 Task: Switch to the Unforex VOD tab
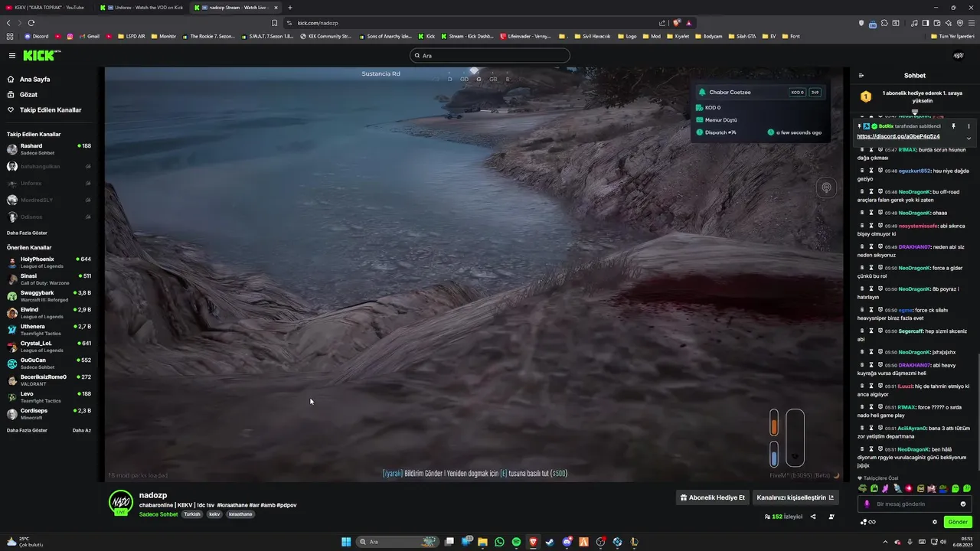[143, 8]
